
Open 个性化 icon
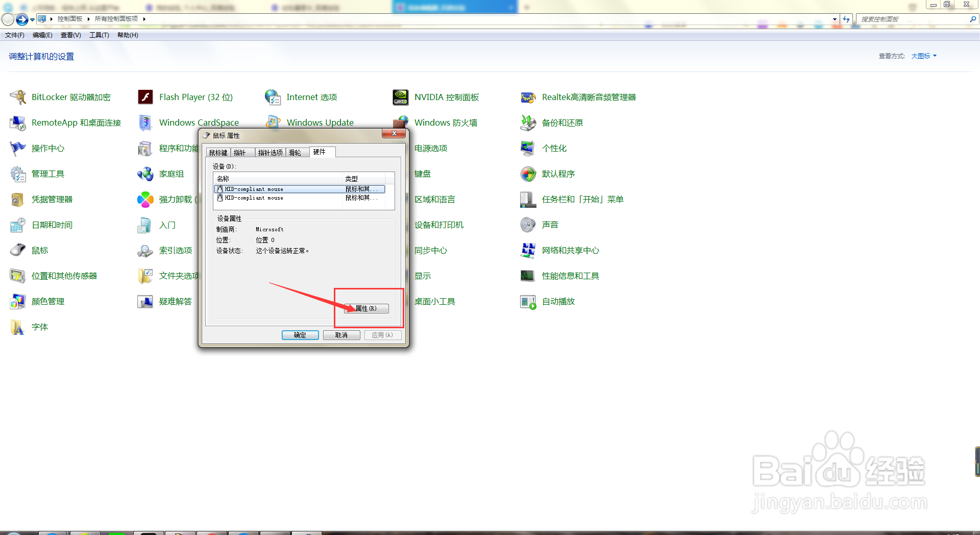click(x=528, y=148)
